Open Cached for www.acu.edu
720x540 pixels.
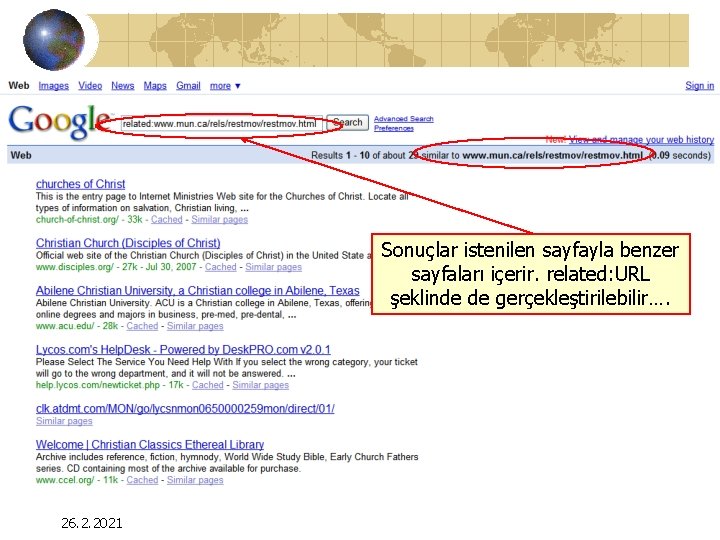(x=142, y=326)
